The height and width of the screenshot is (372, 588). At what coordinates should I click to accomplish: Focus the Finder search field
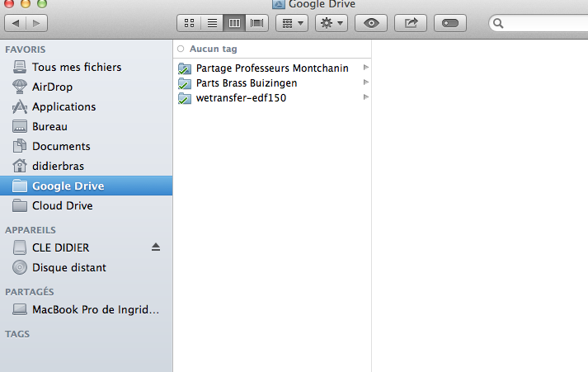point(539,23)
